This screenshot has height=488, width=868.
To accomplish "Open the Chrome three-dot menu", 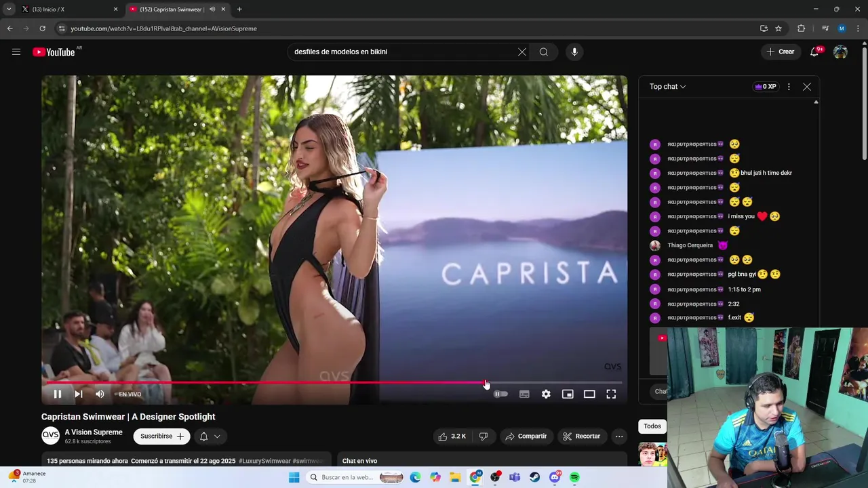I will pyautogui.click(x=859, y=28).
